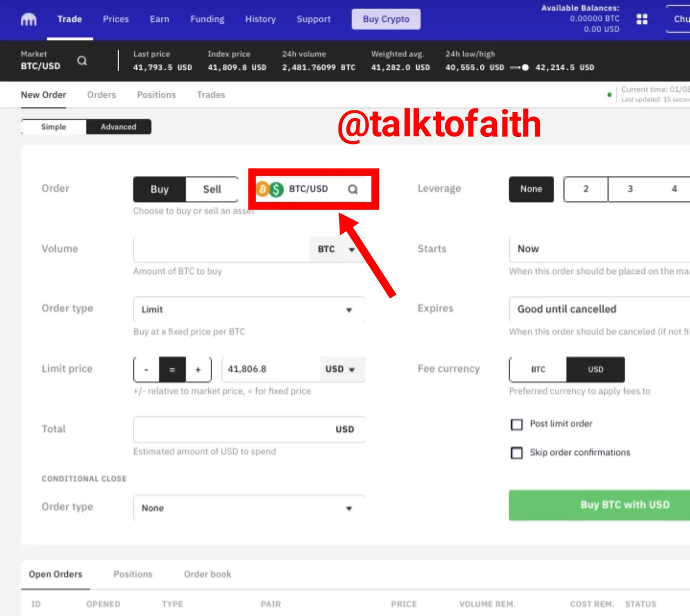Image resolution: width=690 pixels, height=616 pixels.
Task: Set leverage to 2
Action: point(586,189)
